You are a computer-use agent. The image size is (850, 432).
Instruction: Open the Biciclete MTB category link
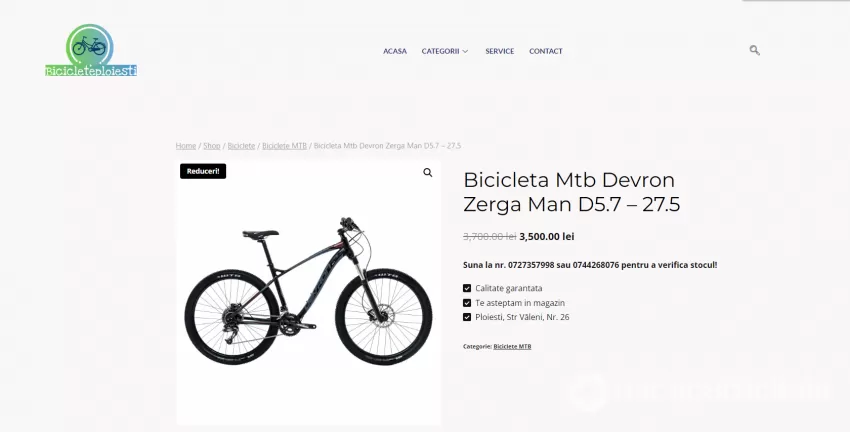pos(512,346)
